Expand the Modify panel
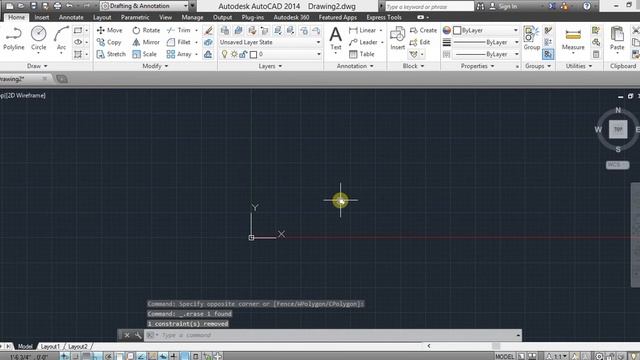640x360 pixels. (155, 66)
